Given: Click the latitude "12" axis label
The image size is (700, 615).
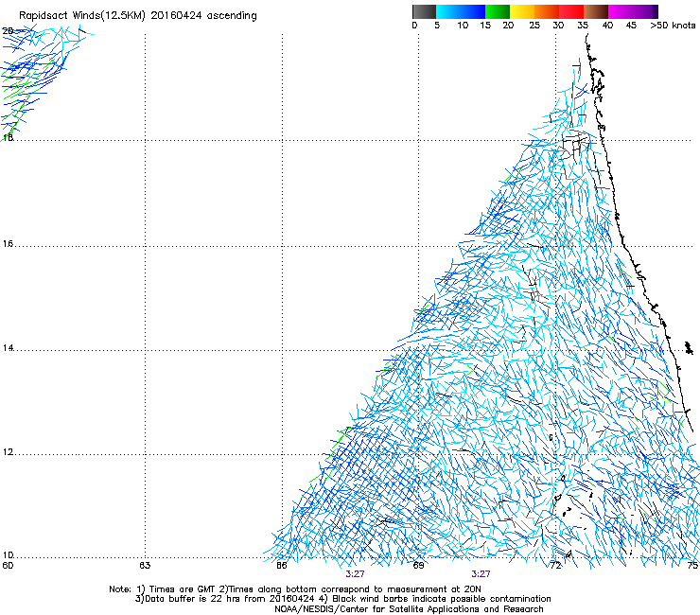Looking at the screenshot, I should 8,452.
